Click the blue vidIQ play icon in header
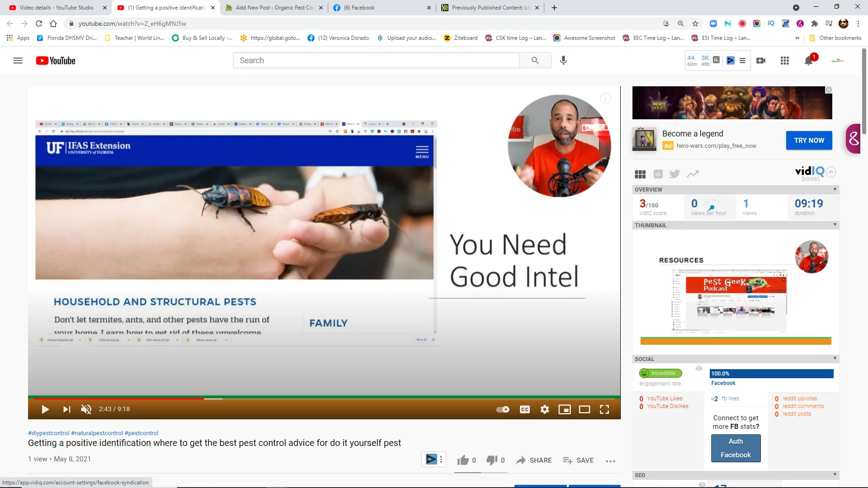Image resolution: width=868 pixels, height=488 pixels. coord(731,61)
